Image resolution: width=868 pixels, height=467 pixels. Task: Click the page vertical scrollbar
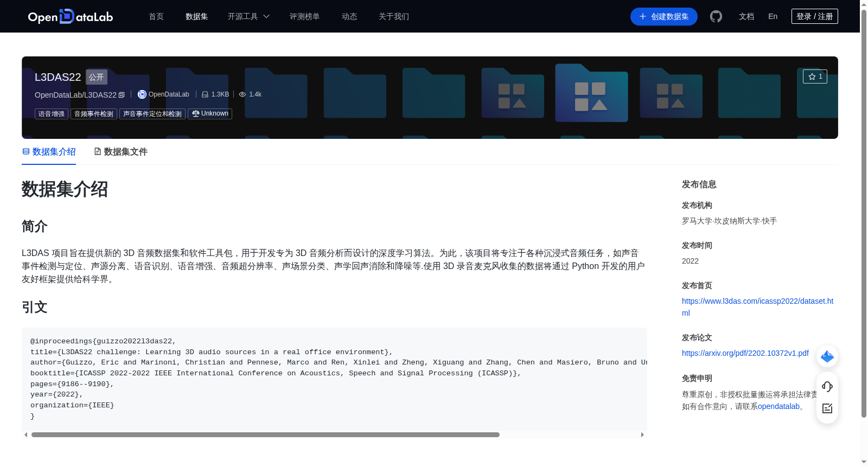coord(864,214)
